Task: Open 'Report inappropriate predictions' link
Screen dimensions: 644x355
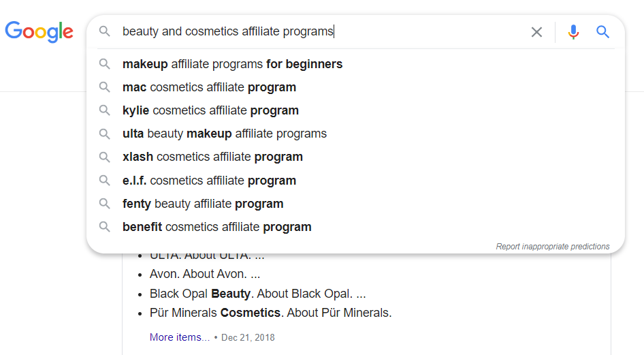Action: 552,247
